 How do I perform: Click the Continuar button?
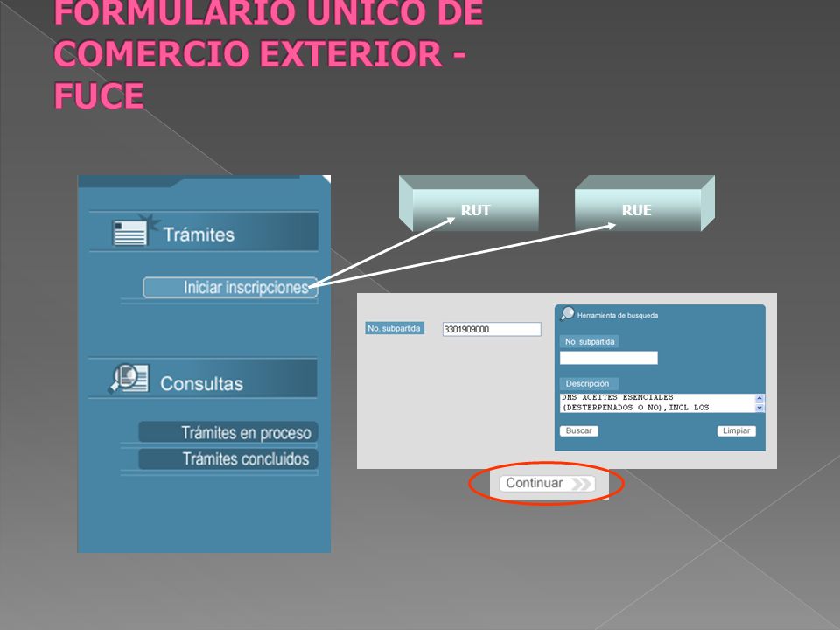point(547,483)
